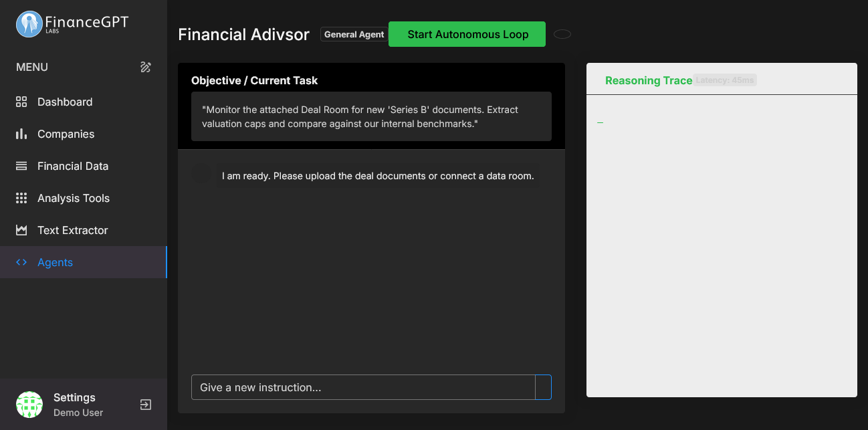The image size is (868, 430).
Task: Open Analysis Tools grid icon
Action: tap(21, 198)
